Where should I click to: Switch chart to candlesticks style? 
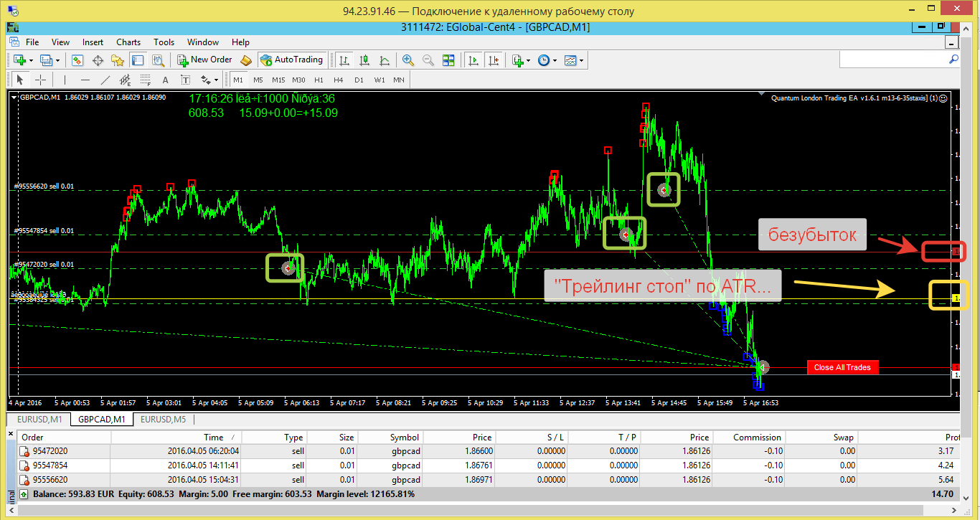click(364, 60)
